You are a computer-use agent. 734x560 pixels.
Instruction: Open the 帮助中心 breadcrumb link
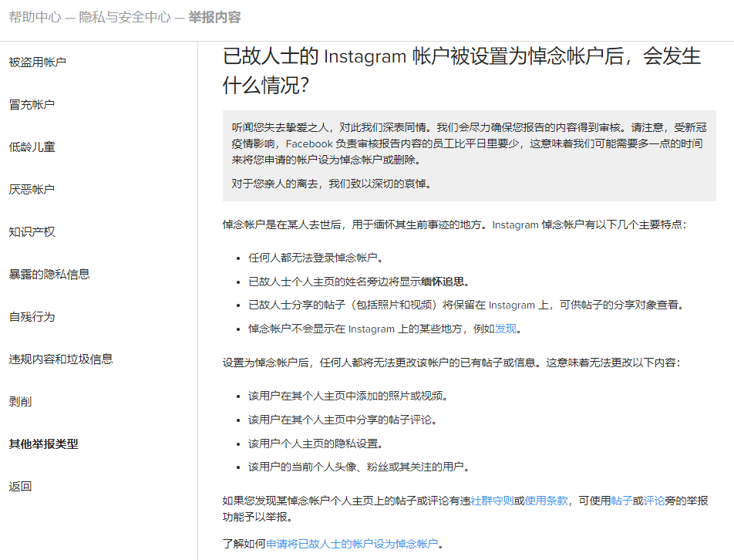tap(35, 17)
